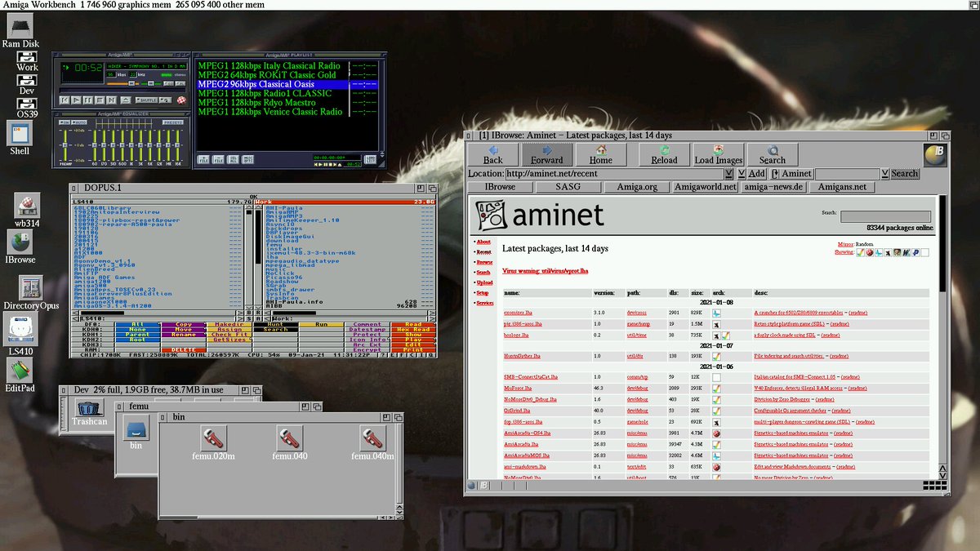Open the IBrowse bookmark tab
980x551 pixels.
(500, 187)
